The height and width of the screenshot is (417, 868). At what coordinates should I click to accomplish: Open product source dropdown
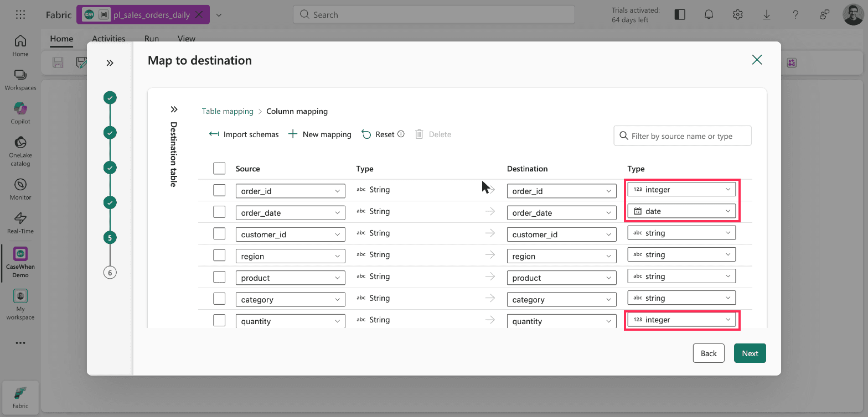pyautogui.click(x=291, y=278)
